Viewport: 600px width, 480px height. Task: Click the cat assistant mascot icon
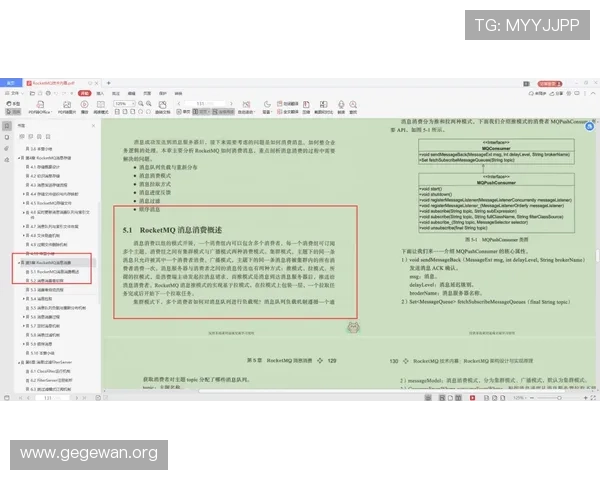[x=353, y=328]
